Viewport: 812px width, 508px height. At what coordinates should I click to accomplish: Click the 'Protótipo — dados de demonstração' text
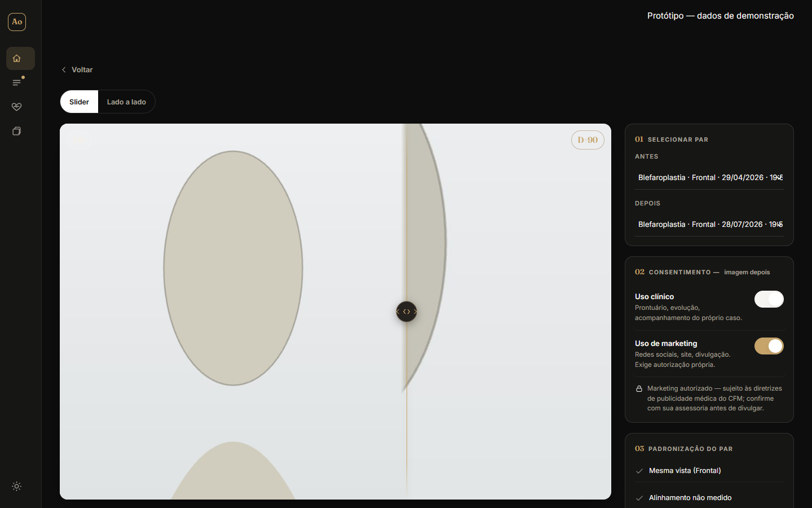[721, 16]
